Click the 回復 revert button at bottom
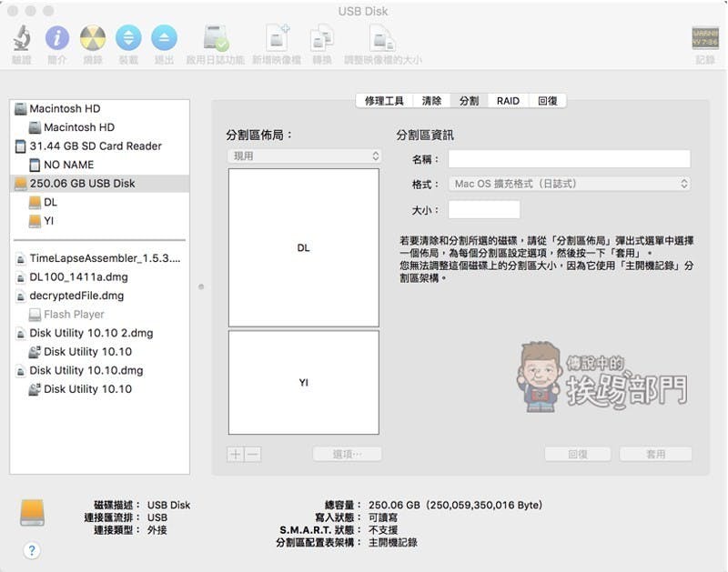The width and height of the screenshot is (728, 572). [x=578, y=454]
